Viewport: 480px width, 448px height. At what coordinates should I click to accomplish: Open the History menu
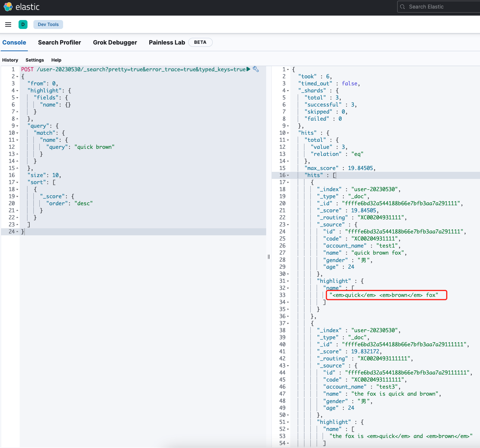[x=10, y=60]
